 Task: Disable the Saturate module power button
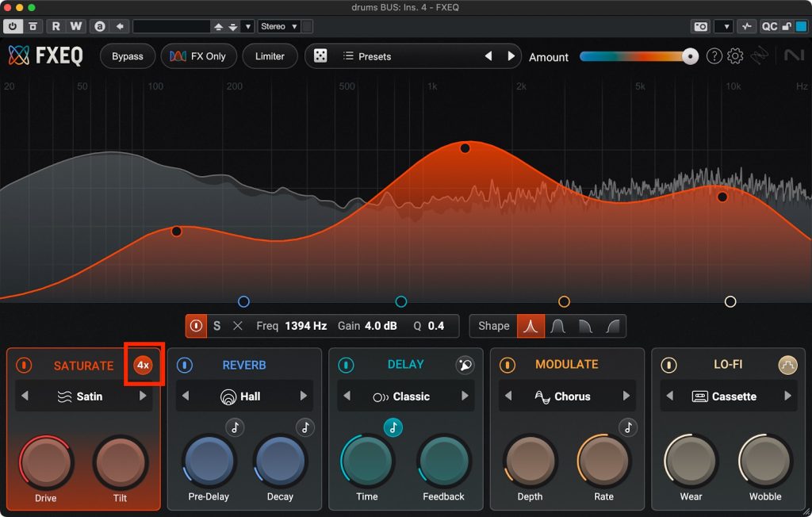24,366
